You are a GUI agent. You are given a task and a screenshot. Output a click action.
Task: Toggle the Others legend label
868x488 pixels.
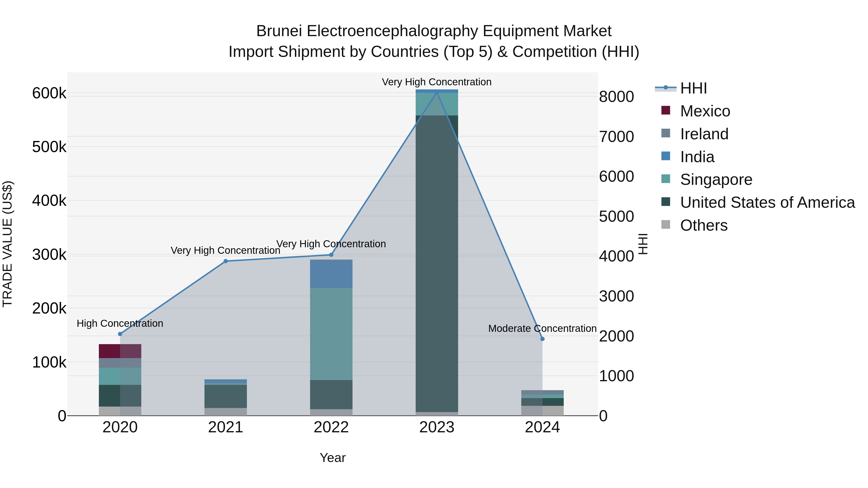(x=704, y=225)
